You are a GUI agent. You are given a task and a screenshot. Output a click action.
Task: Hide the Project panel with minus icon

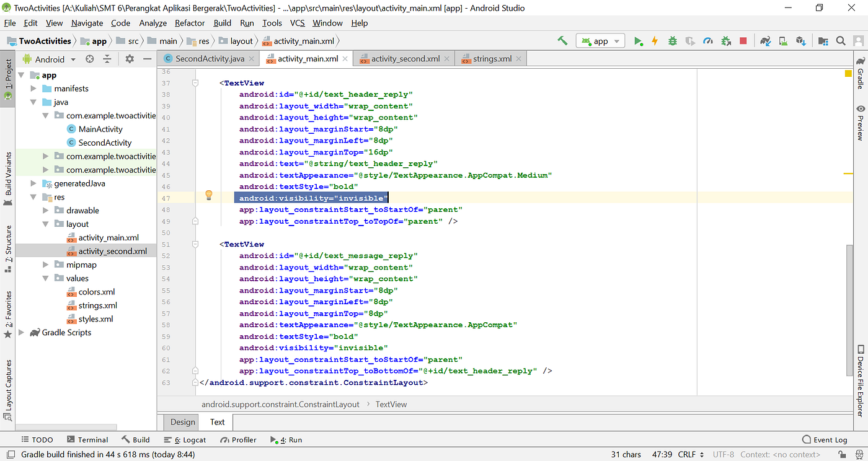point(147,59)
